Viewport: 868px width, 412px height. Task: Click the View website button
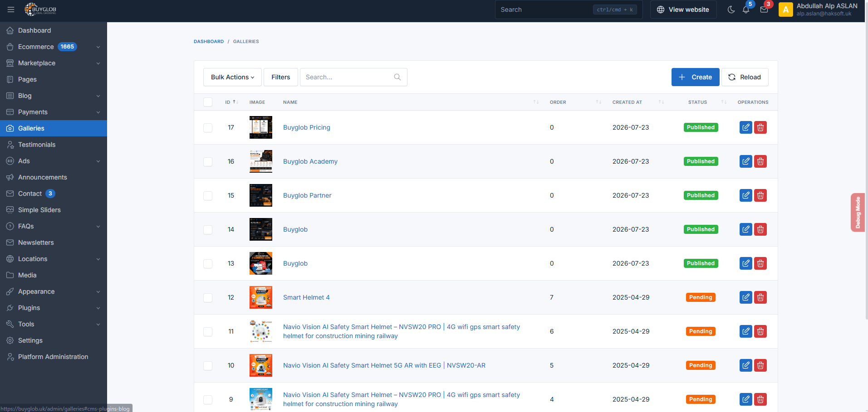click(x=683, y=10)
